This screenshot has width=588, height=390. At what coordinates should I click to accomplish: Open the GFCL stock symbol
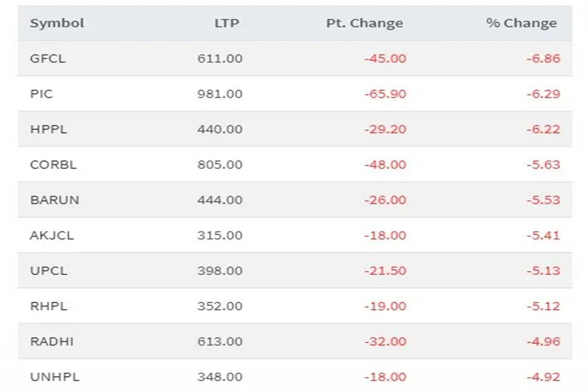click(48, 58)
